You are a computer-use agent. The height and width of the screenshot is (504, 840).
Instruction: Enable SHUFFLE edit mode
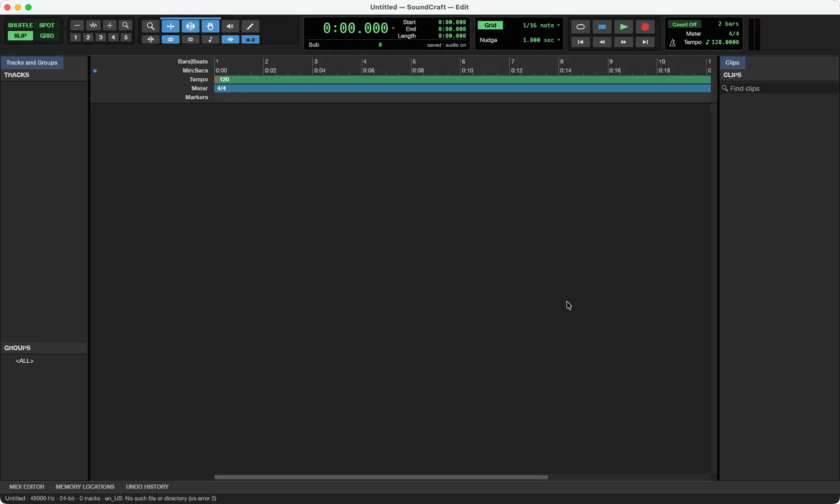20,25
